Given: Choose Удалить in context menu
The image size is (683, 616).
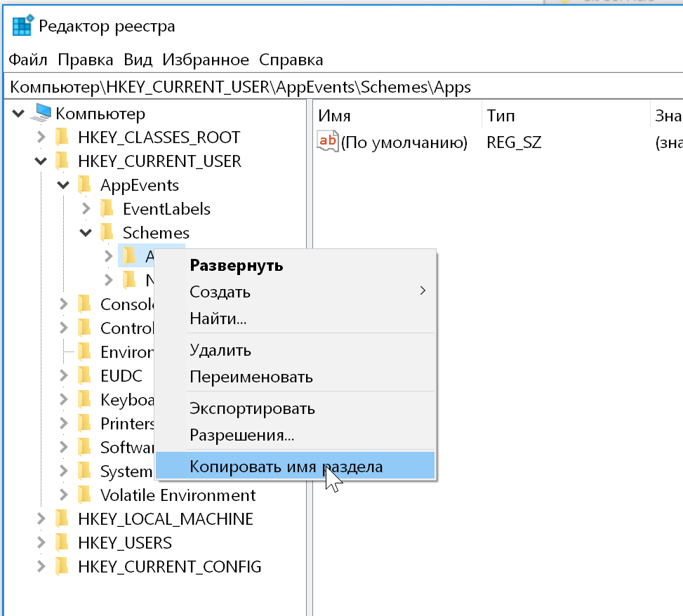Looking at the screenshot, I should pos(296,350).
